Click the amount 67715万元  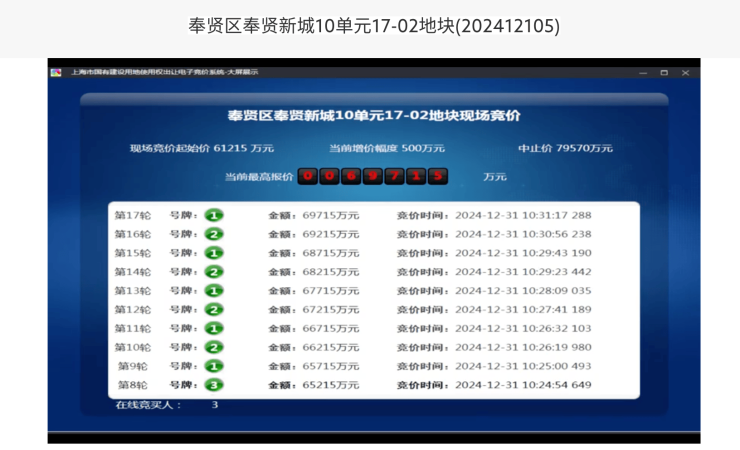[331, 291]
